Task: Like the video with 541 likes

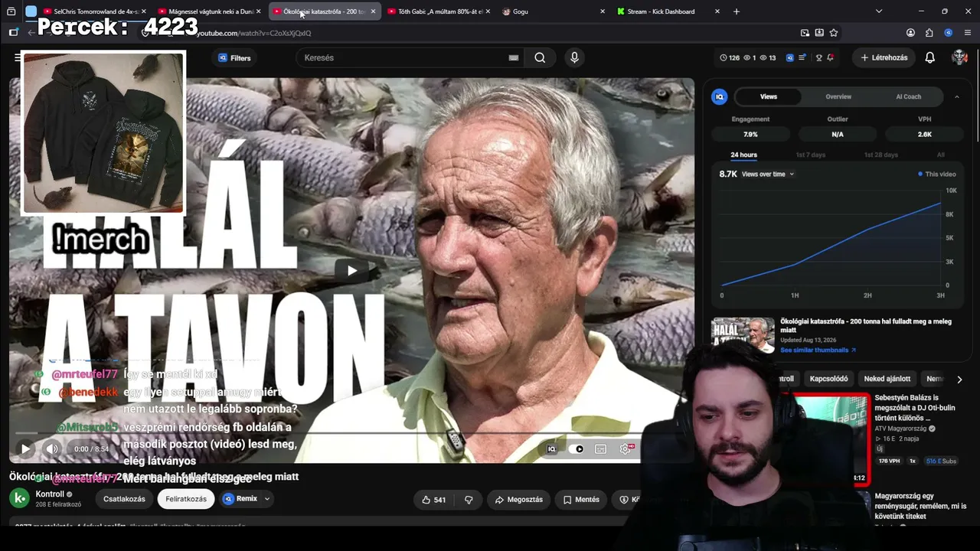Action: pos(433,500)
